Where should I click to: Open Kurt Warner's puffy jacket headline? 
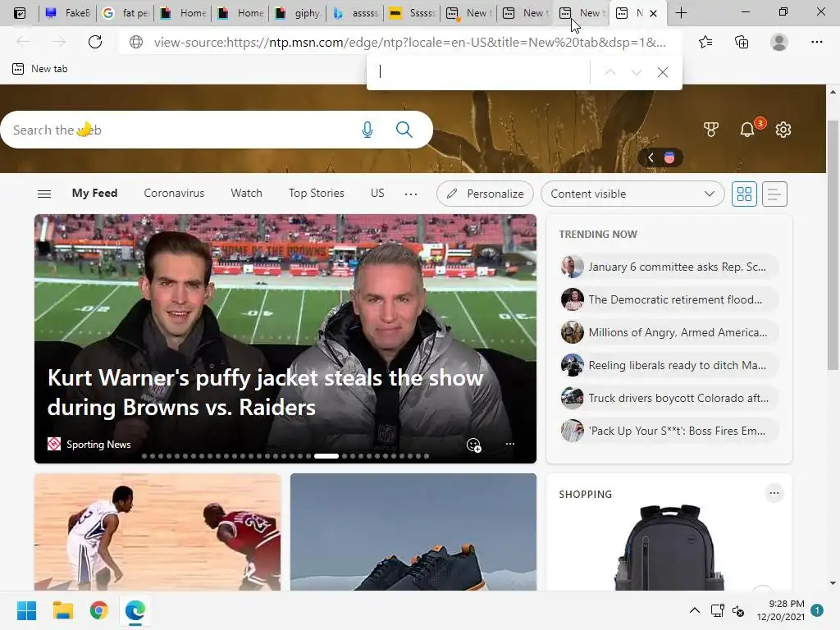click(x=265, y=393)
